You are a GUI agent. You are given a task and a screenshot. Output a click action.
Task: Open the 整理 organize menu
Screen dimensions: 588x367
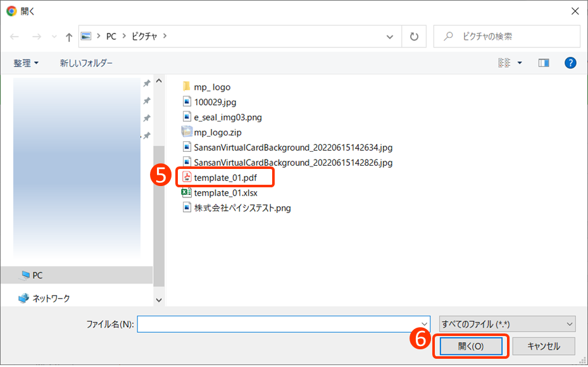point(26,63)
